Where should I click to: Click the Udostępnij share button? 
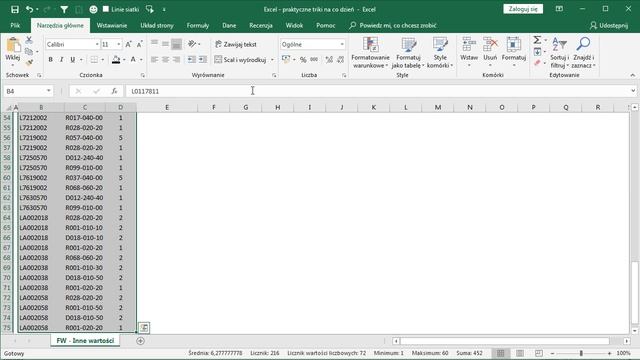pos(609,25)
